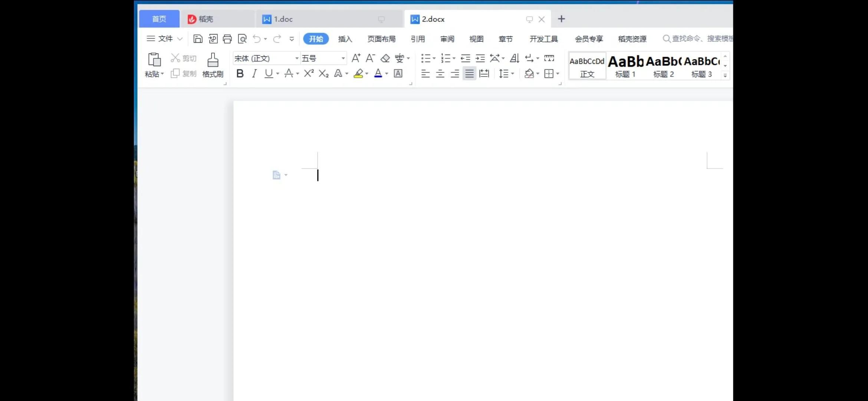Screen dimensions: 868x401
Task: Click the 首页 home button
Action: (159, 19)
